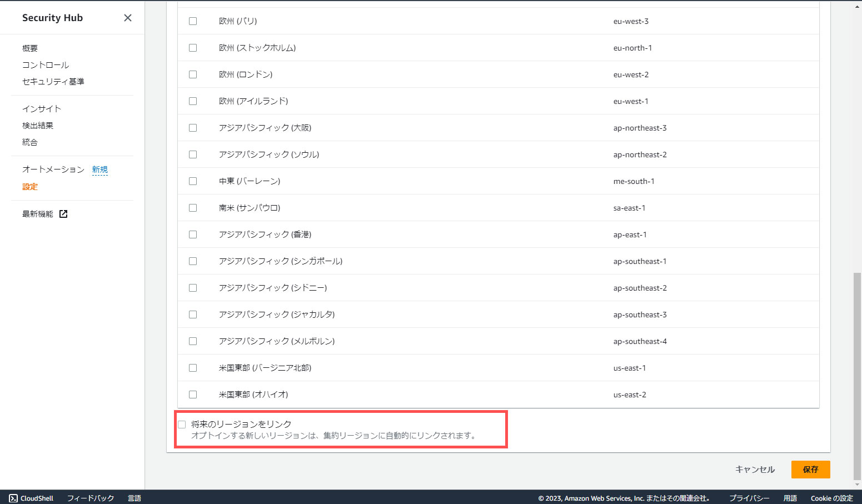Click the Security Hub heading
Image resolution: width=862 pixels, height=504 pixels.
coord(52,18)
